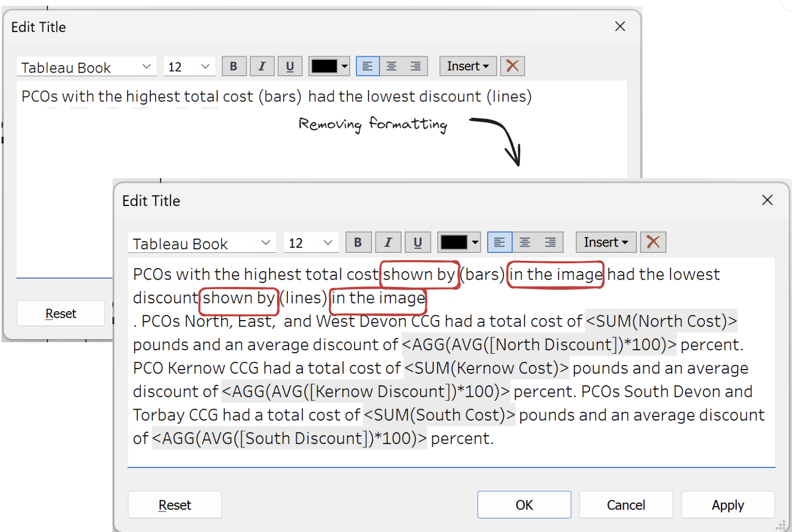Align text left in the front dialog

point(500,242)
